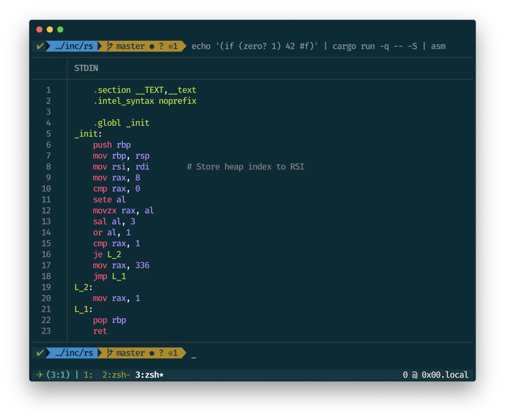Click the 'mov rax, 336' instruction

tap(121, 265)
